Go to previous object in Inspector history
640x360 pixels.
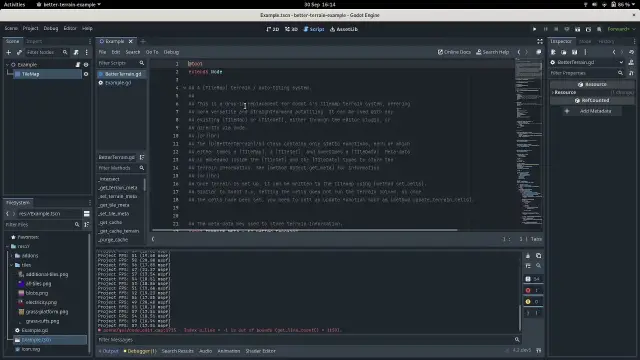coord(614,52)
